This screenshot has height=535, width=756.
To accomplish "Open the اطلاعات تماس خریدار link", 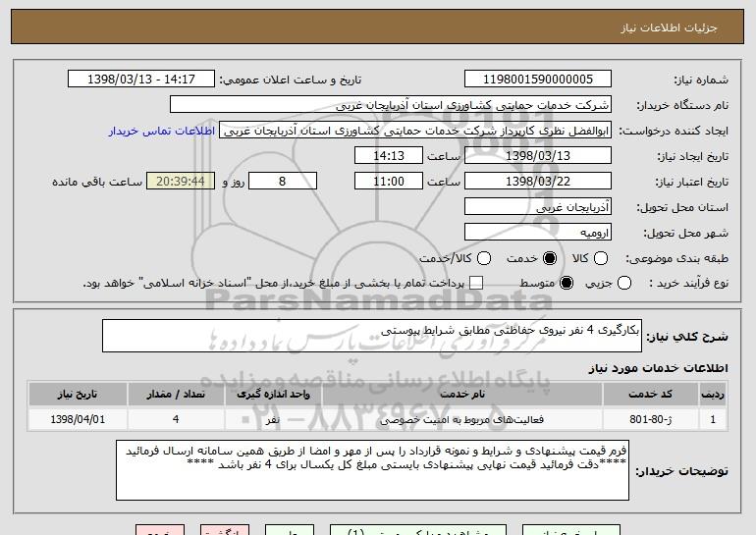I will (162, 132).
